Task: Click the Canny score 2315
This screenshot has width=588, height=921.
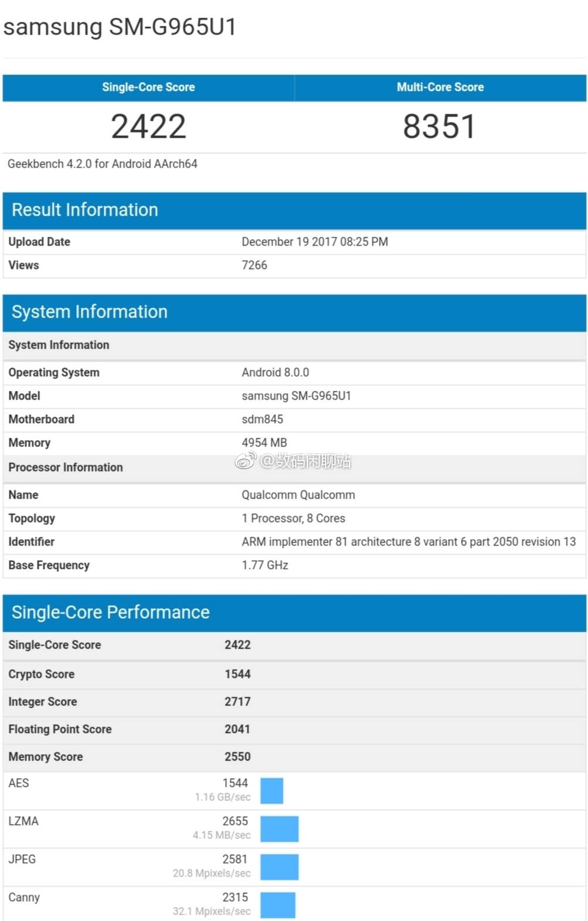Action: [235, 898]
